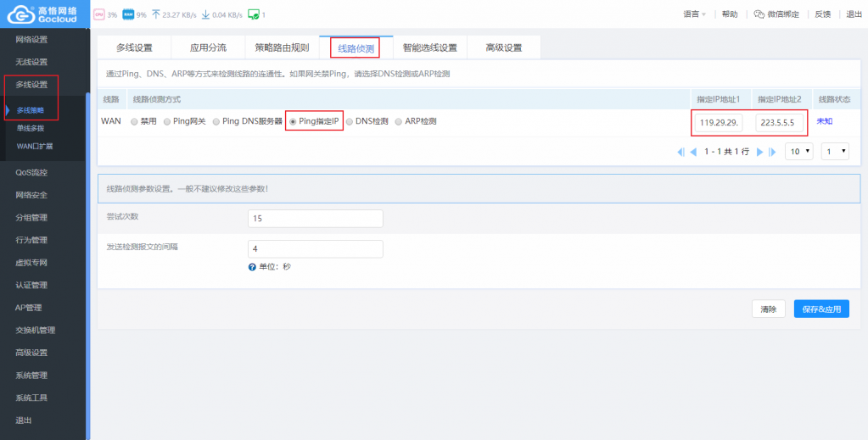Click the 清除 button
Viewport: 868px width, 440px height.
click(x=768, y=309)
